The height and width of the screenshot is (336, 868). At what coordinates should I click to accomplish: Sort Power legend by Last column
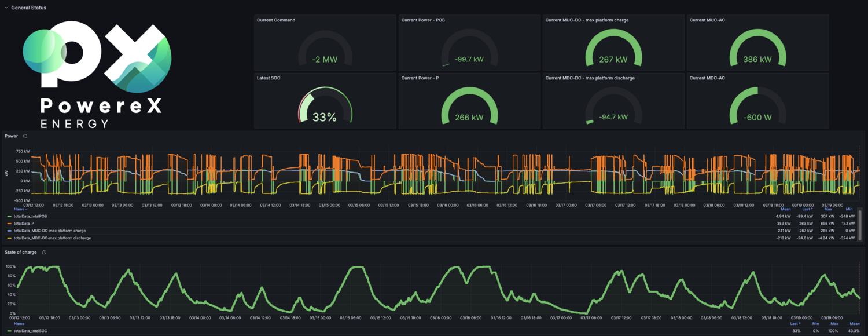coord(807,209)
